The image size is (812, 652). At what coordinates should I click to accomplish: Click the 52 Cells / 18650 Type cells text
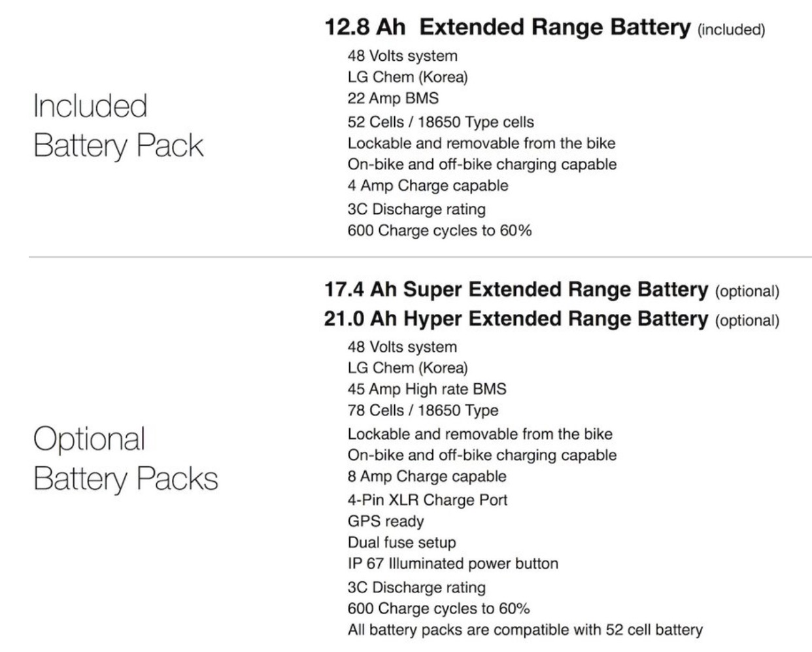coord(441,122)
